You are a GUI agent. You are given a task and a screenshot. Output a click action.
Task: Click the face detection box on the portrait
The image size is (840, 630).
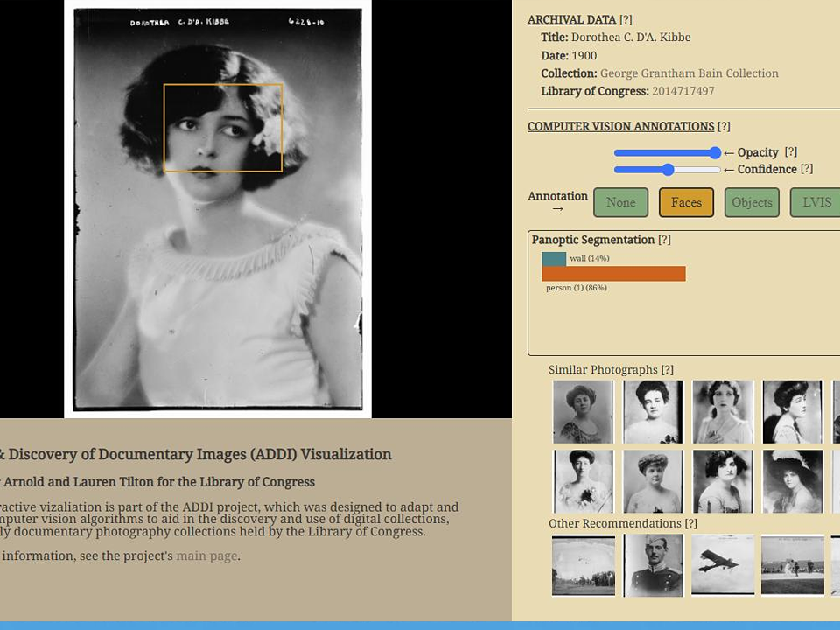pyautogui.click(x=223, y=128)
